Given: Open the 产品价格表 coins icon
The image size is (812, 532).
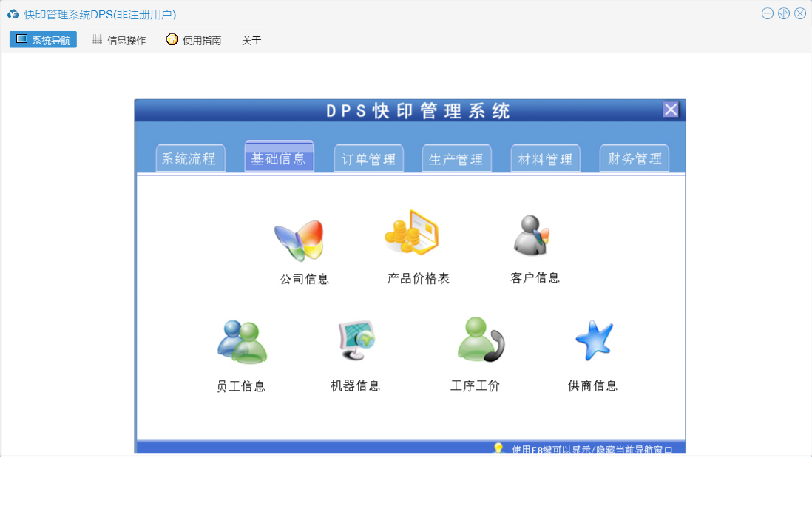Looking at the screenshot, I should tap(412, 232).
